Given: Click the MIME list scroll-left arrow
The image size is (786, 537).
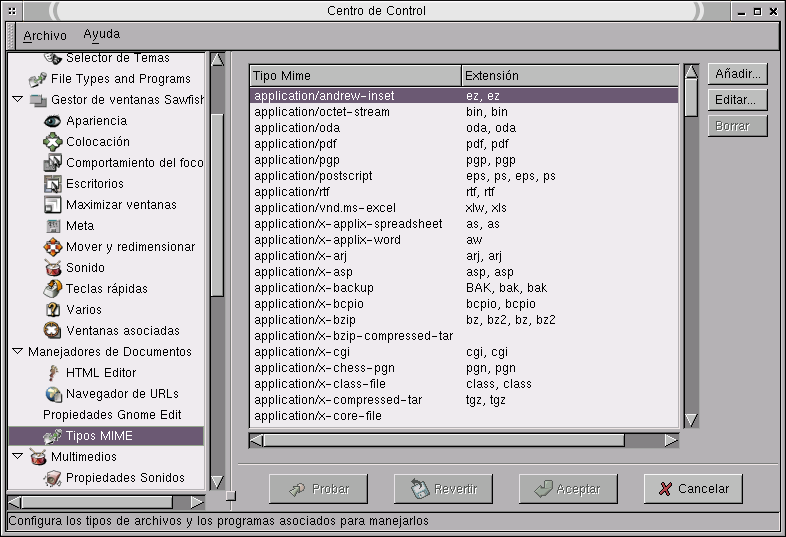Looking at the screenshot, I should tap(256, 440).
